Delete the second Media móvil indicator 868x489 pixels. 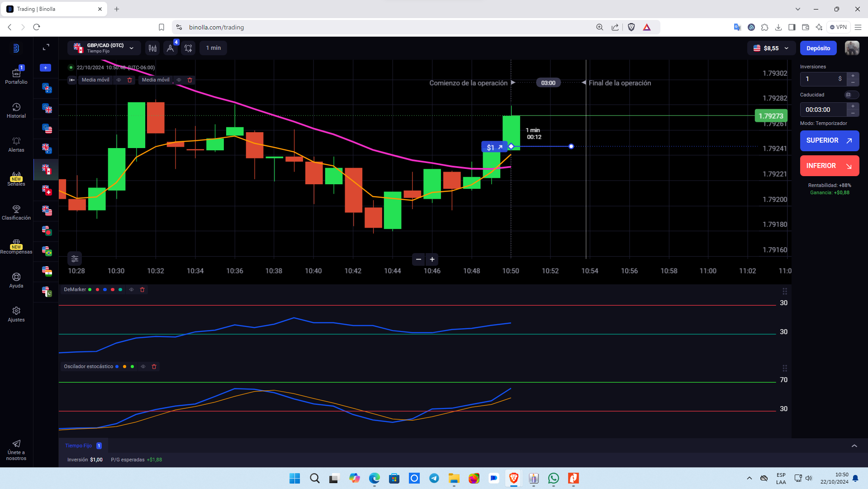190,80
